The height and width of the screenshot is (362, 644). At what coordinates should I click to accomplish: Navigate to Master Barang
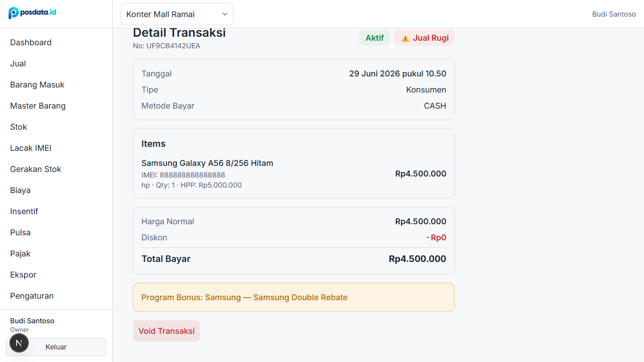pos(38,106)
